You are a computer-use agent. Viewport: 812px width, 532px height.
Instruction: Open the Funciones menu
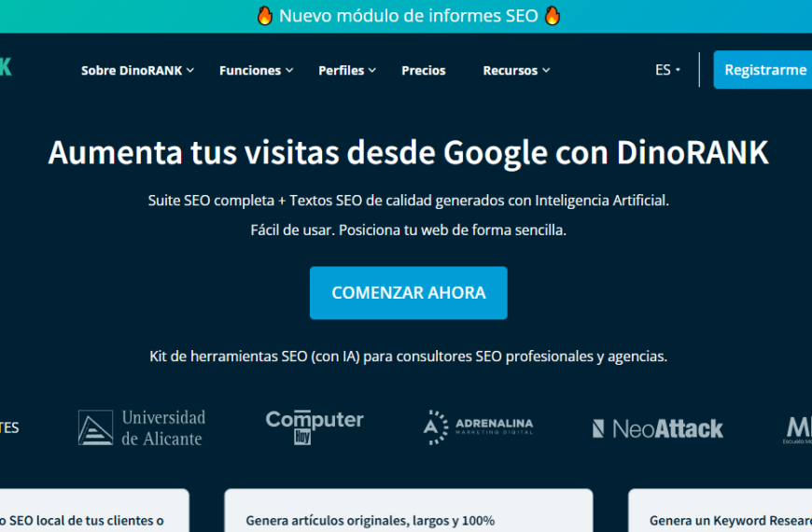(256, 70)
